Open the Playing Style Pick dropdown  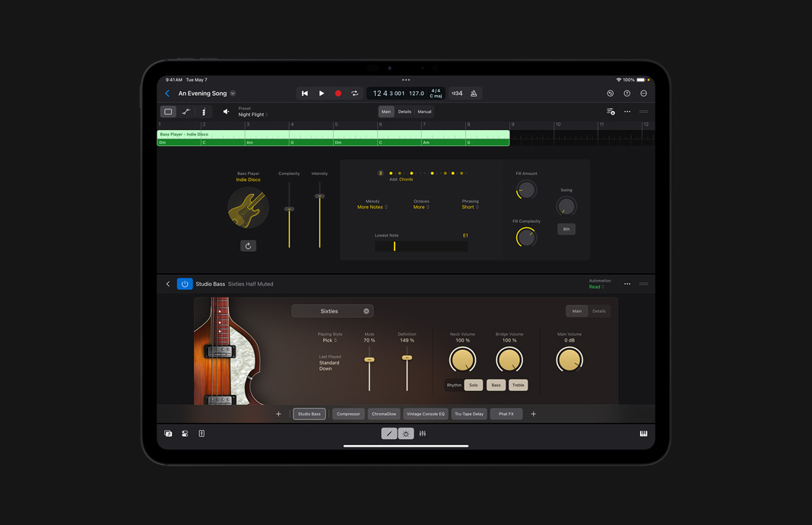click(x=330, y=339)
